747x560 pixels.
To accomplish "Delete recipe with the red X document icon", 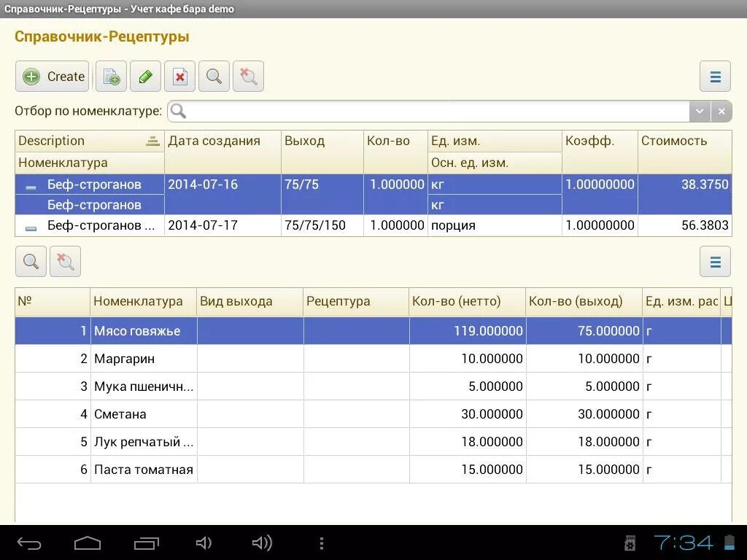I will (179, 76).
